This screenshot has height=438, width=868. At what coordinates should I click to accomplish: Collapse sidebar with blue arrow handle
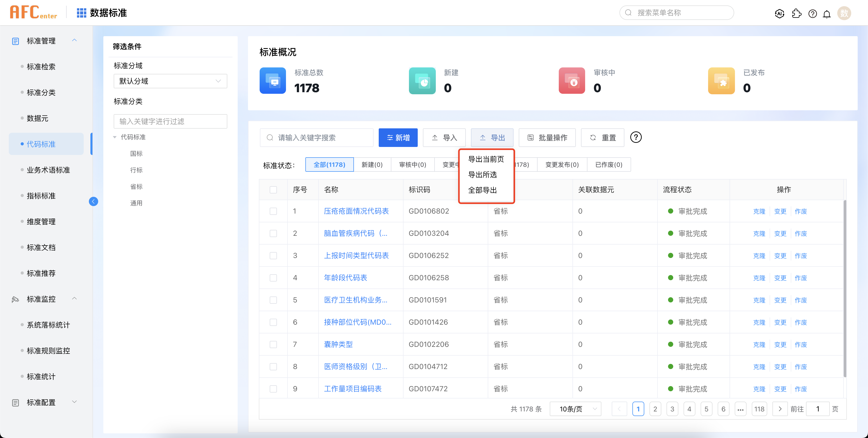point(94,201)
